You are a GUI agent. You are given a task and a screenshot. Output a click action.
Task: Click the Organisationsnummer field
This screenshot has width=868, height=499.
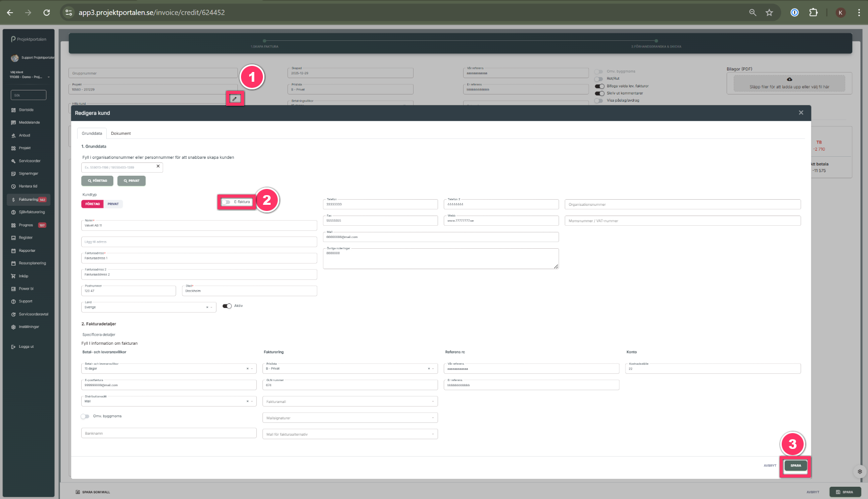pyautogui.click(x=683, y=204)
